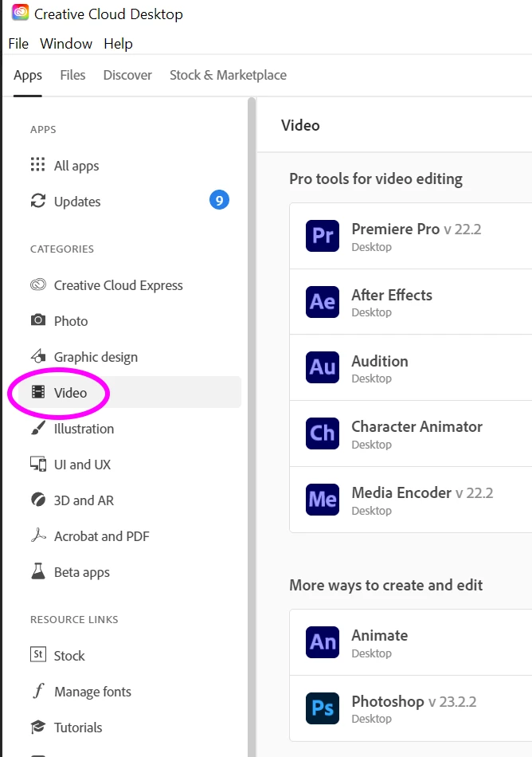Click the Pro tools for video editing heading

(x=376, y=178)
